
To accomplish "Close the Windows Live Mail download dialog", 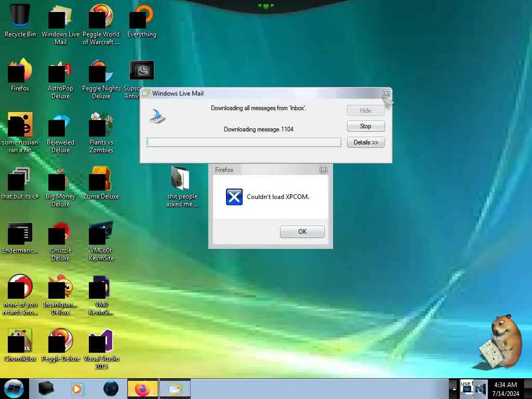I will (386, 93).
